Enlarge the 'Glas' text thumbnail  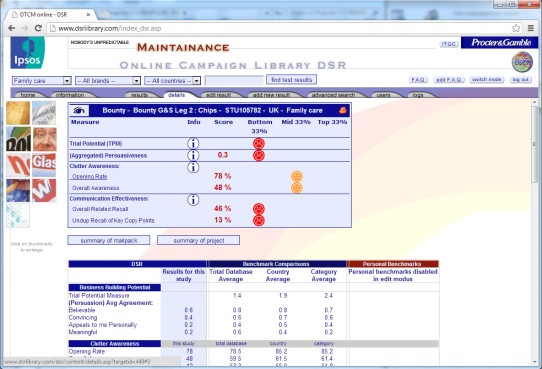[44, 165]
